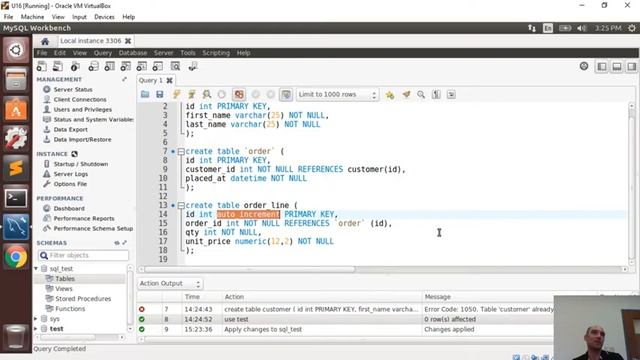Screen dimensions: 640x360
Task: Open Terminal from the Ubuntu launcher
Action: pos(16,198)
